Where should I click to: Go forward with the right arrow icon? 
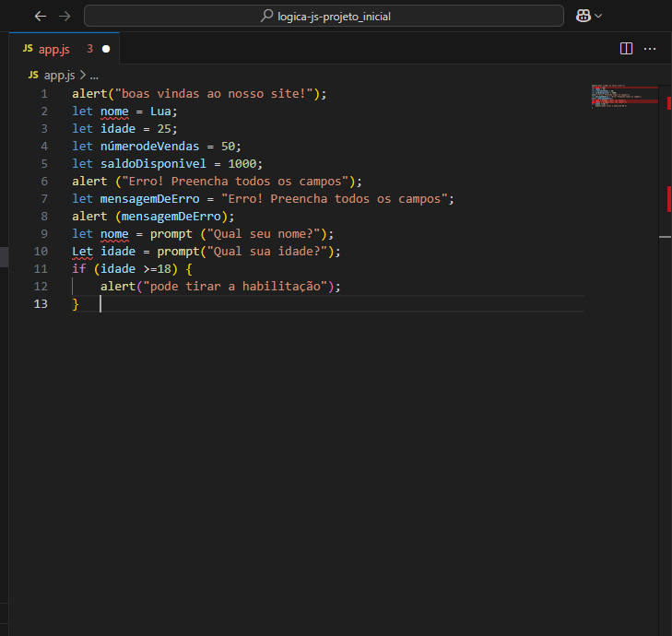click(x=65, y=17)
